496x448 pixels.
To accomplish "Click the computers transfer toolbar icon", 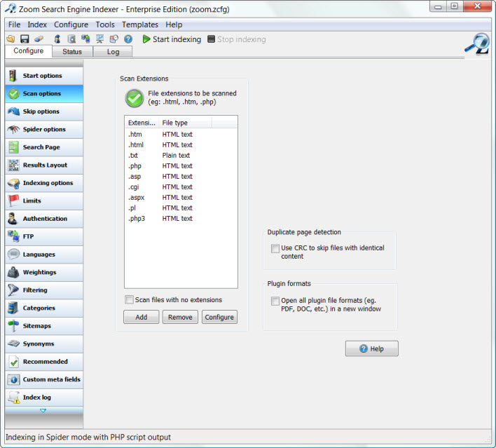I will (85, 39).
